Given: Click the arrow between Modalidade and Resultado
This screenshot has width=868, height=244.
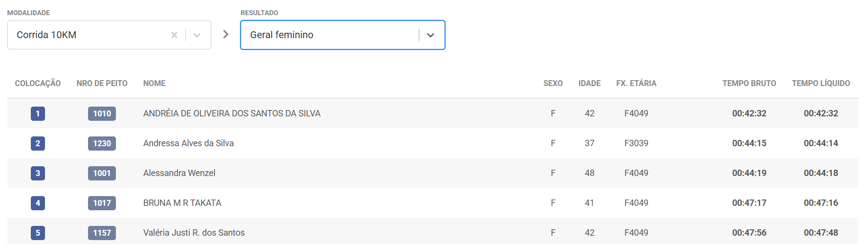Looking at the screenshot, I should 225,34.
